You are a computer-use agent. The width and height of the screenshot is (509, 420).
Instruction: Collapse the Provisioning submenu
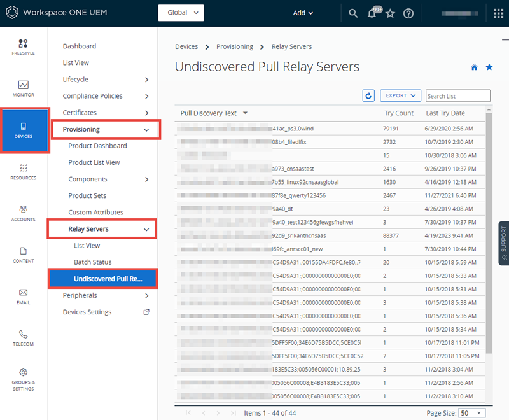click(146, 130)
